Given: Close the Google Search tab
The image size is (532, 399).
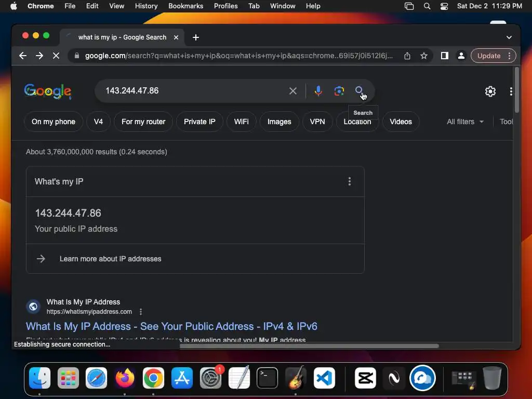Looking at the screenshot, I should [x=176, y=37].
